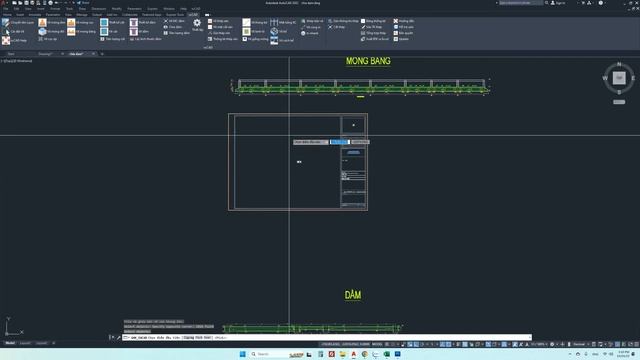Open the Modify menu
Screen dimensions: 640x360
116,9
